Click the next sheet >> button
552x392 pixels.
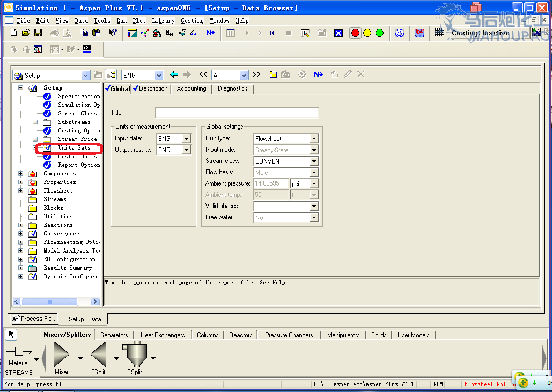256,74
